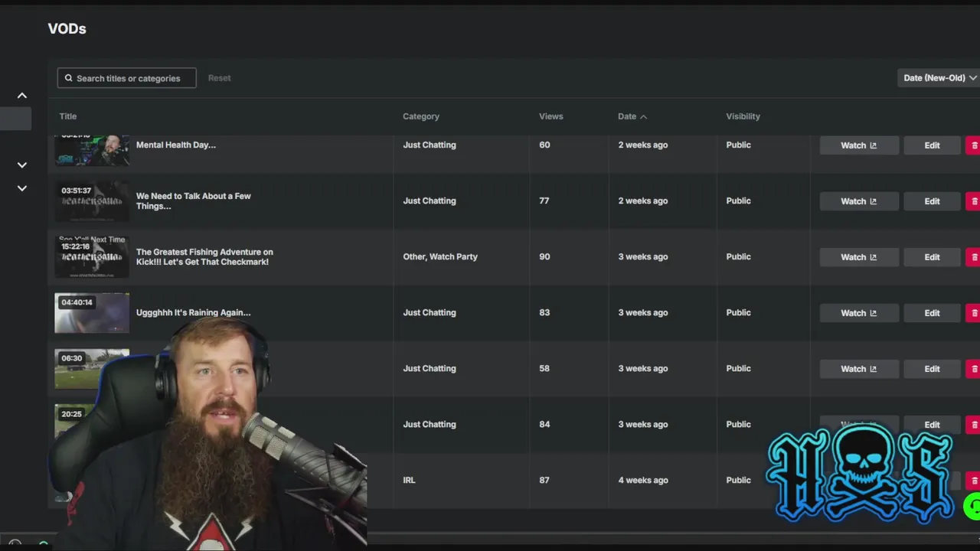The image size is (980, 551).
Task: Sort by Visibility column header
Action: [743, 116]
